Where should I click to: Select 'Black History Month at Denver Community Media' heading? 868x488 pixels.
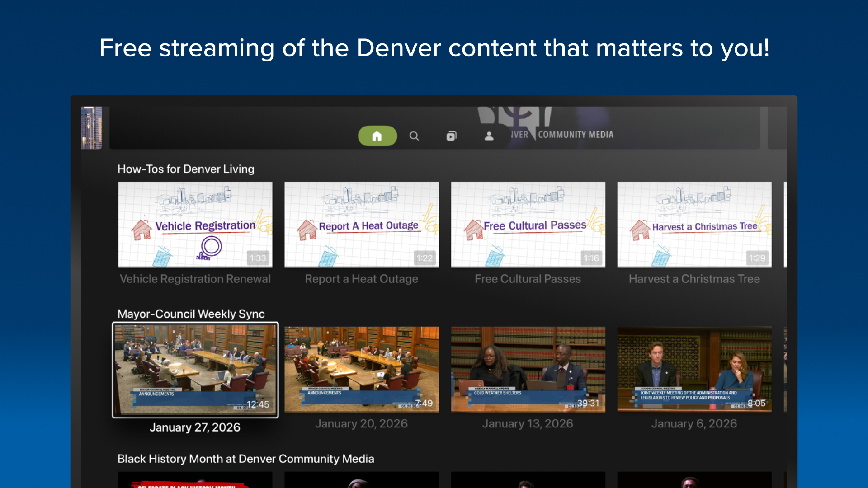246,459
